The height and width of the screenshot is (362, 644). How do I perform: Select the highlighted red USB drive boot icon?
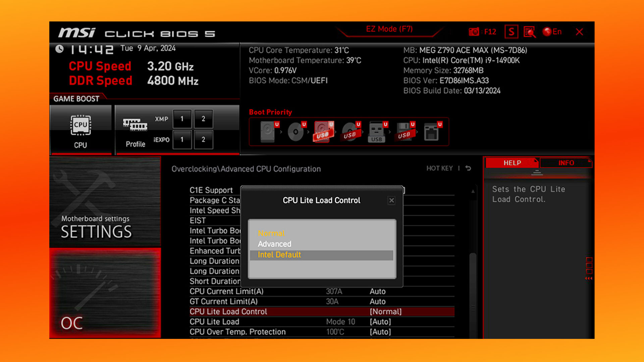coord(324,132)
